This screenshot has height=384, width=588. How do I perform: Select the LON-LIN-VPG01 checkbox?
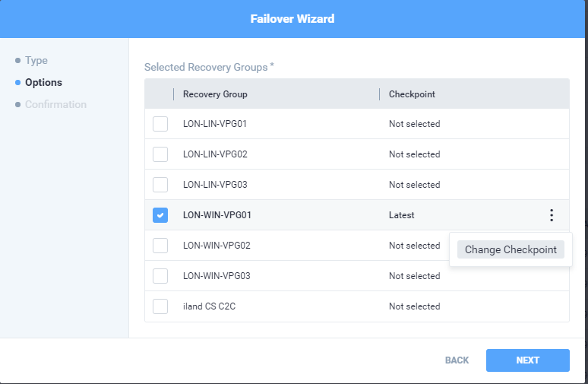coord(160,124)
